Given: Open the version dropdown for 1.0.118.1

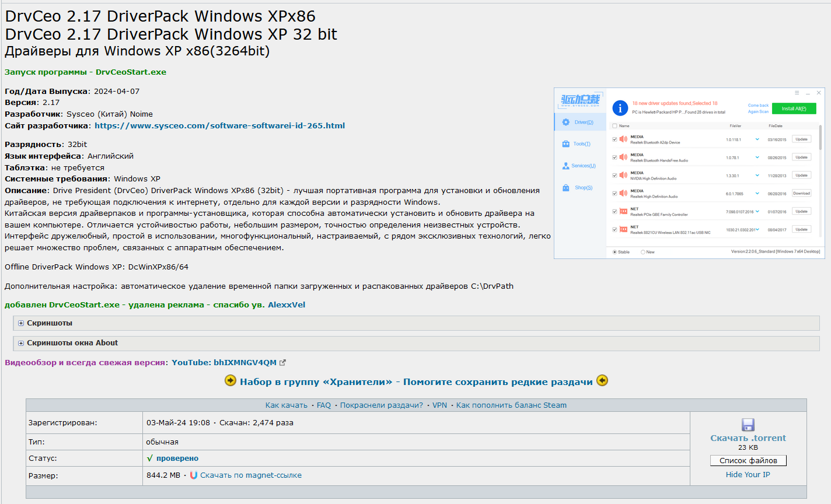Looking at the screenshot, I should [757, 139].
